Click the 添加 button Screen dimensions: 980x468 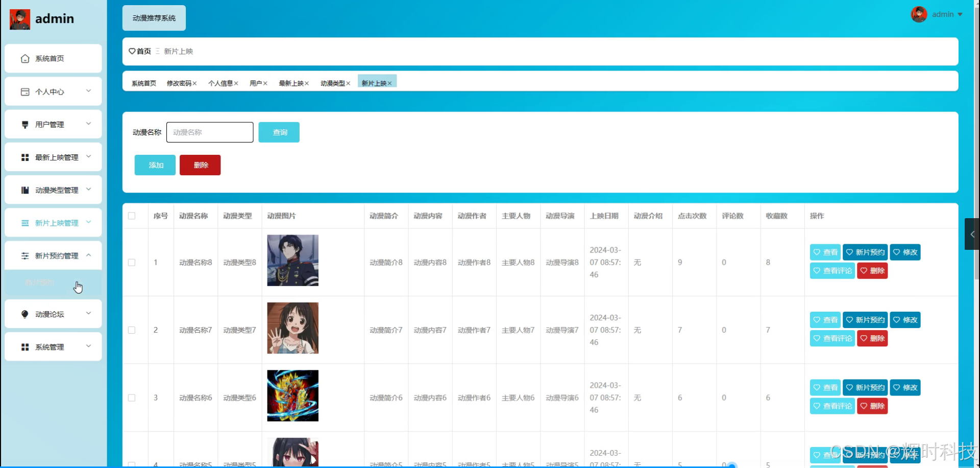click(155, 165)
